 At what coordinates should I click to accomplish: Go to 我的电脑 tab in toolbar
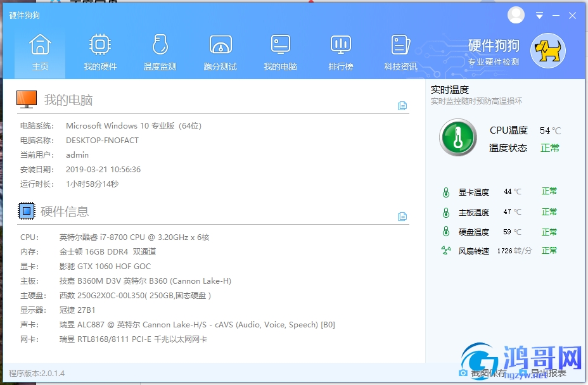(281, 53)
